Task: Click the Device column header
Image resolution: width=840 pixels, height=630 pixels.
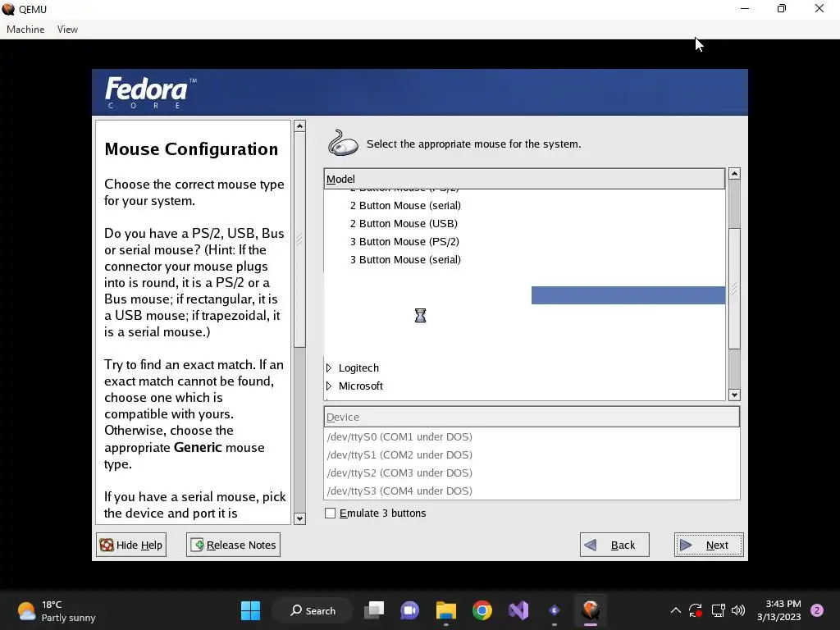Action: (532, 417)
